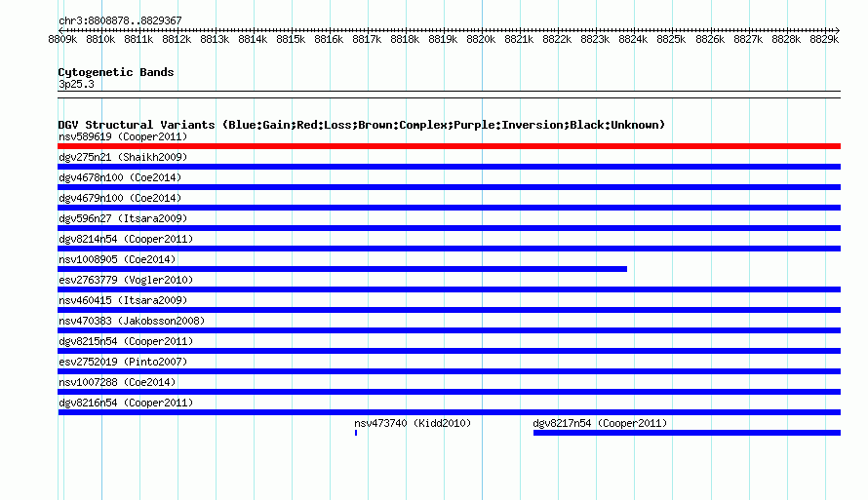Click the blue bar under esv2752019
Image resolution: width=868 pixels, height=500 pixels.
tap(449, 371)
